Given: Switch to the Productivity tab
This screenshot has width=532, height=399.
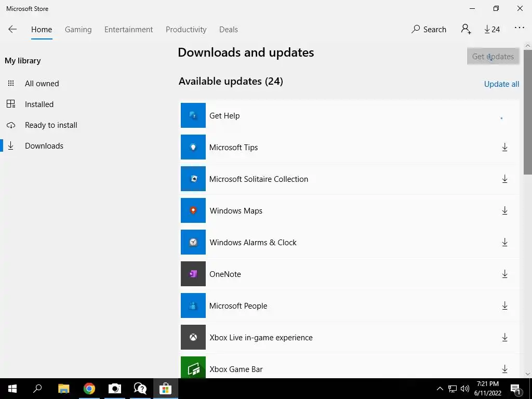Looking at the screenshot, I should pos(186,30).
